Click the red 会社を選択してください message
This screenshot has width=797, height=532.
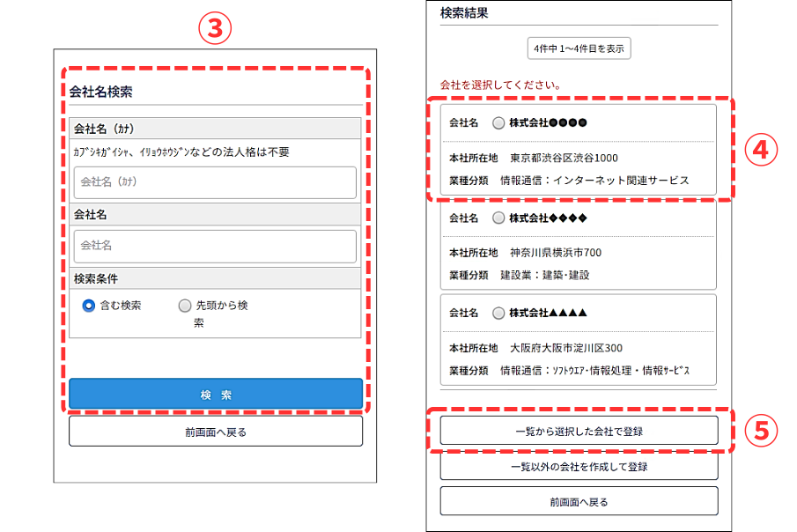pos(500,85)
